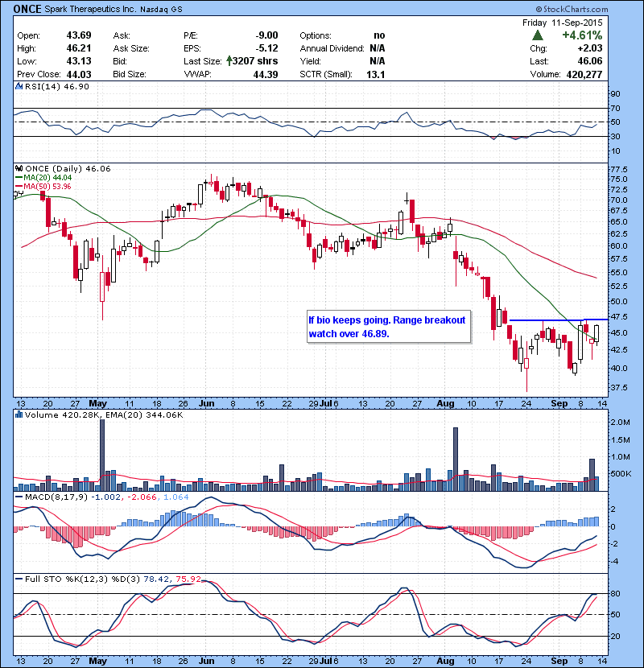Viewport: 644px width, 668px height.
Task: Click the Chg value +2.03
Action: [x=590, y=48]
